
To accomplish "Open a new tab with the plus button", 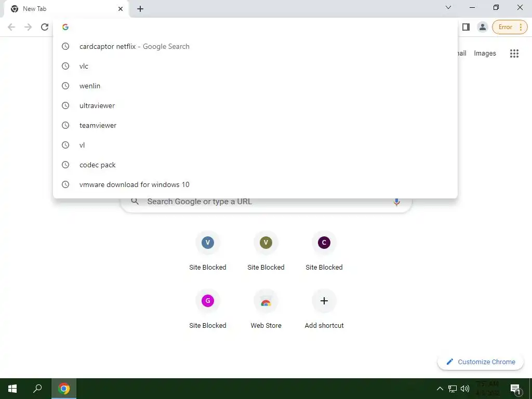I will 140,9.
